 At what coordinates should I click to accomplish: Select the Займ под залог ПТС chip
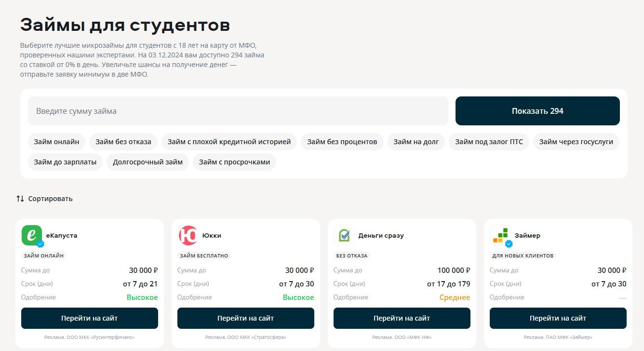click(489, 142)
